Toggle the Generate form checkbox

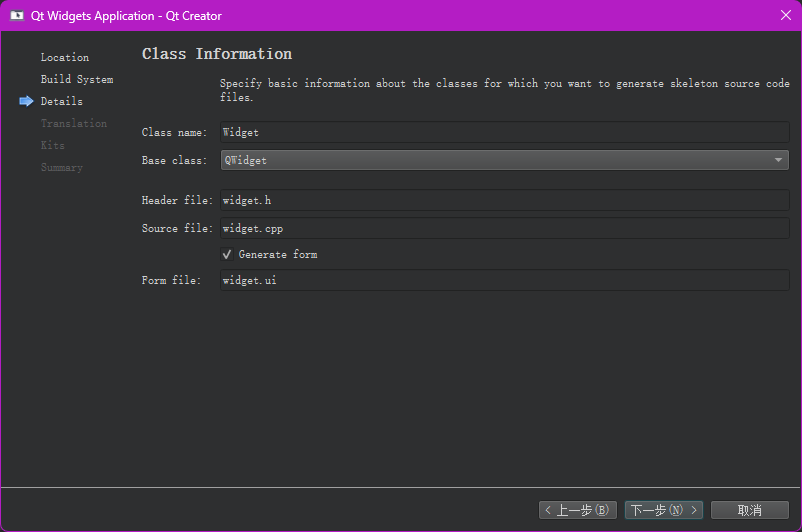pyautogui.click(x=227, y=255)
